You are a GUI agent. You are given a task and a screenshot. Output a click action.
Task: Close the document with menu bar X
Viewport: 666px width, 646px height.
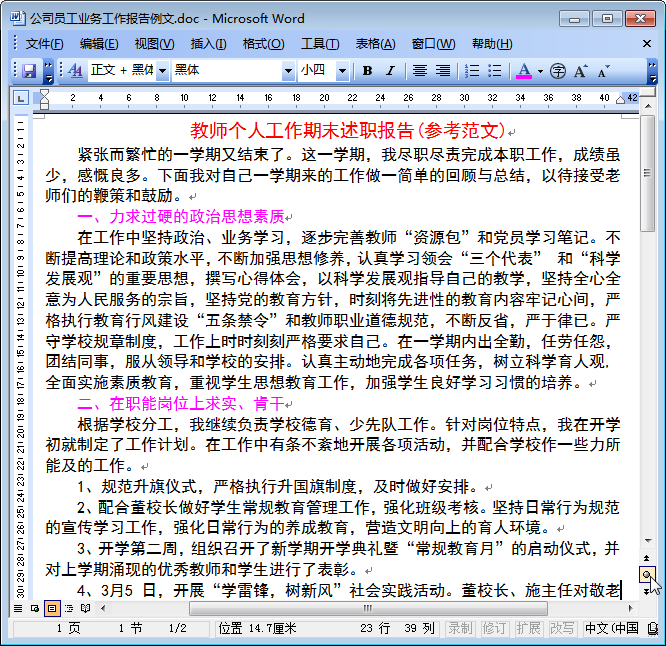point(646,44)
